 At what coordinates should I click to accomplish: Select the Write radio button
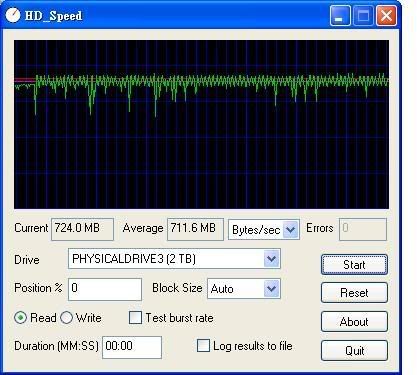pos(66,318)
